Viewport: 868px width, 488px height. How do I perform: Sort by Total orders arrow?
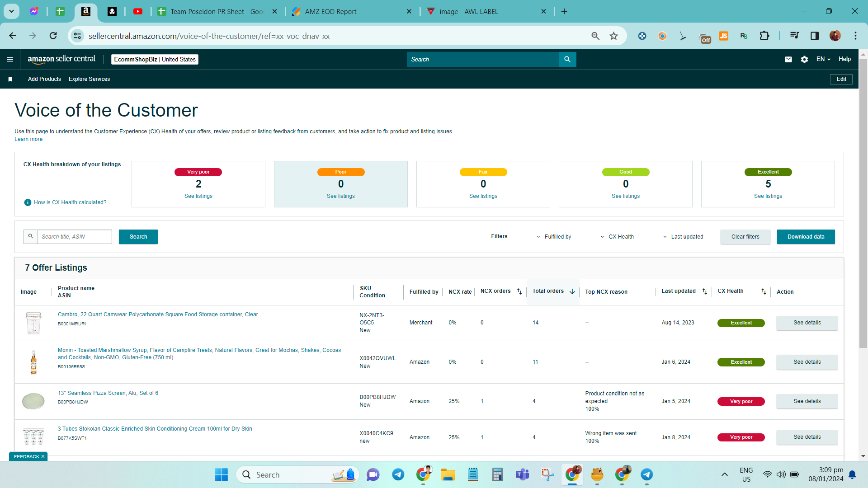[x=572, y=291]
